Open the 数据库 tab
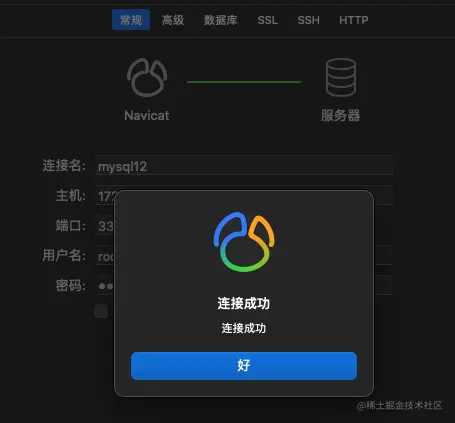This screenshot has width=455, height=423. click(x=220, y=20)
